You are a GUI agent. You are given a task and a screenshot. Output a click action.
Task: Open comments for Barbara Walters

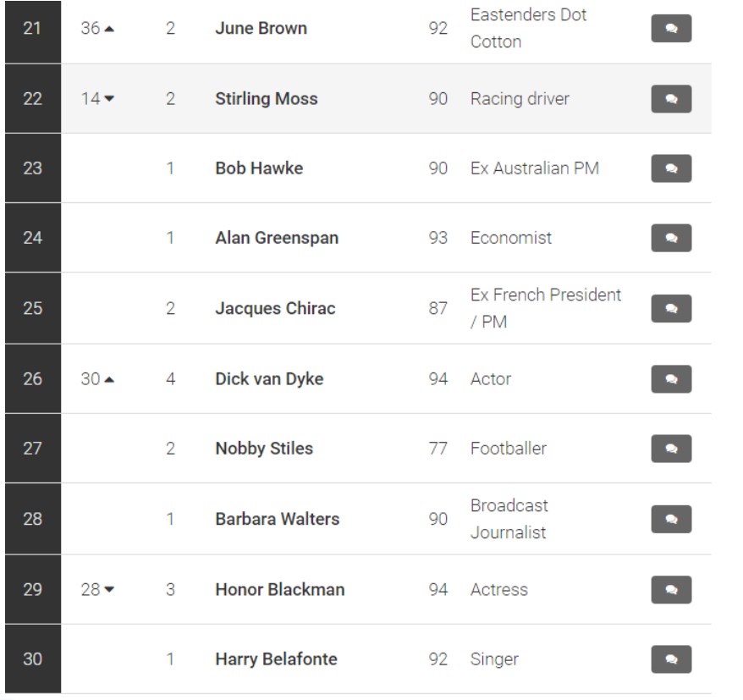pos(671,519)
